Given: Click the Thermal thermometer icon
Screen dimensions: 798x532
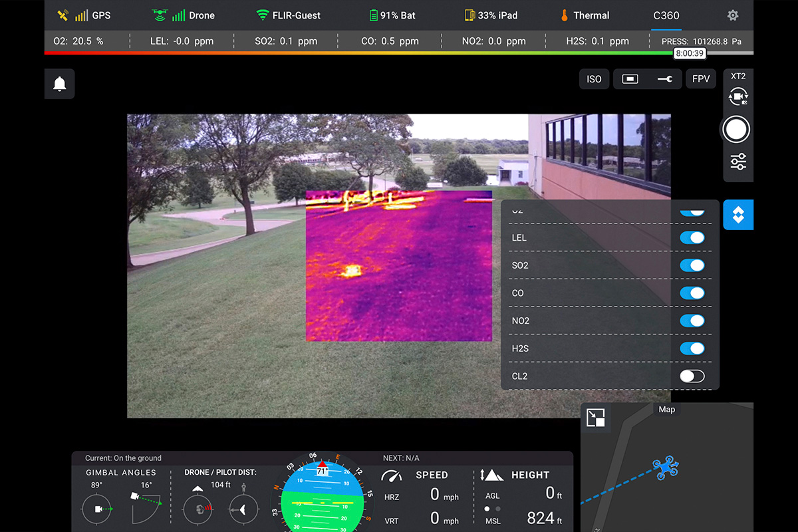Looking at the screenshot, I should point(565,15).
